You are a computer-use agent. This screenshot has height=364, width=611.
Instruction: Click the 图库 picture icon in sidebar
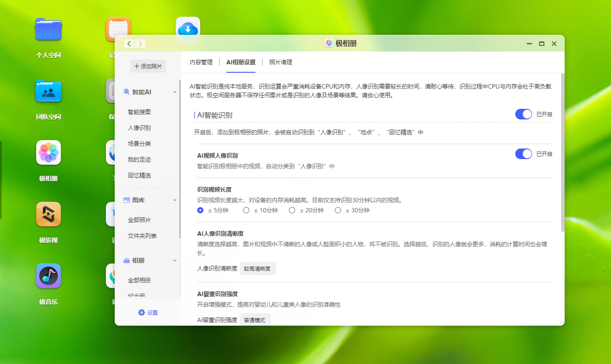(x=127, y=200)
